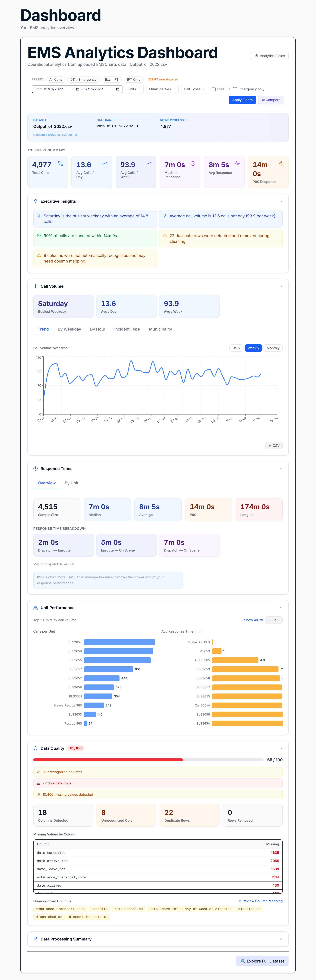Click the warning icon beside 22 duplicate rows alert
316x980 pixels.
point(39,783)
